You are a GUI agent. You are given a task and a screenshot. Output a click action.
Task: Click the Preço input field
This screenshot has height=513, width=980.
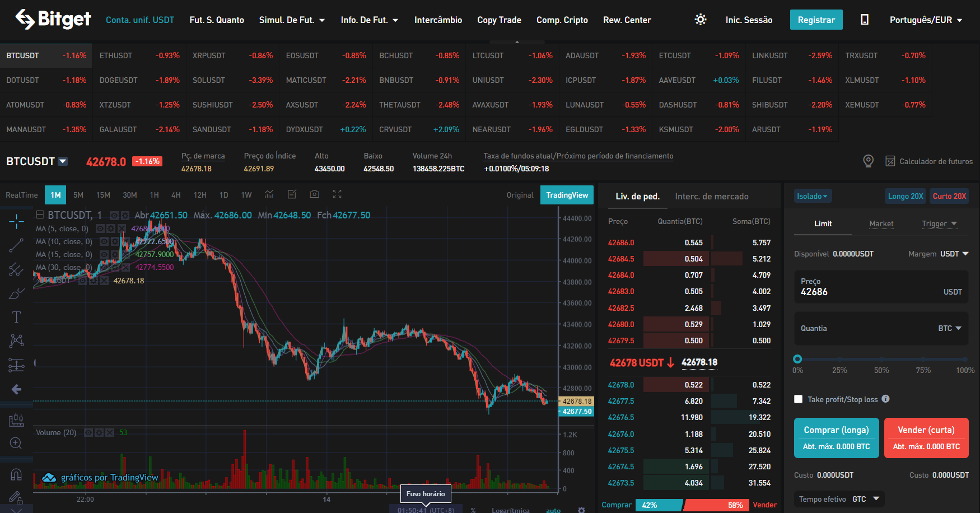881,287
